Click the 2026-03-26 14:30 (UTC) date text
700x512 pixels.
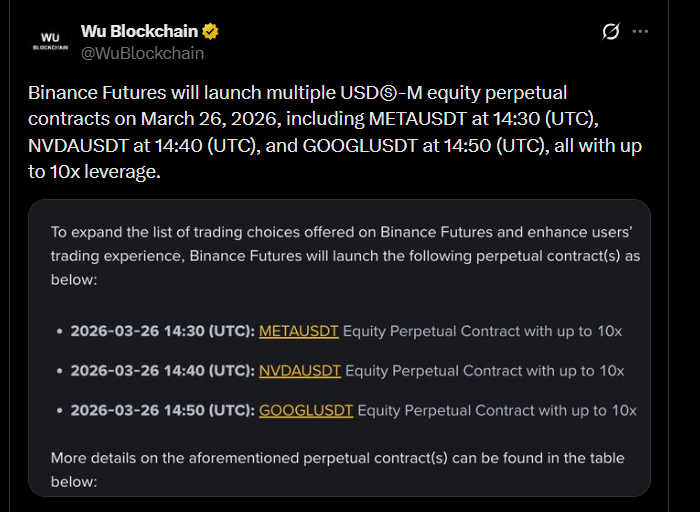[x=162, y=330]
